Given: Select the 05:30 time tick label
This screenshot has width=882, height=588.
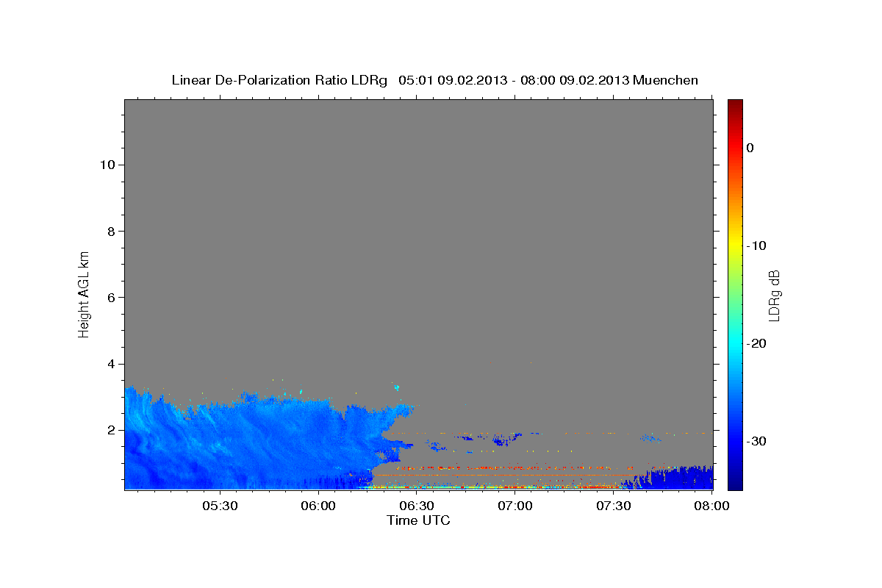Looking at the screenshot, I should click(x=221, y=505).
